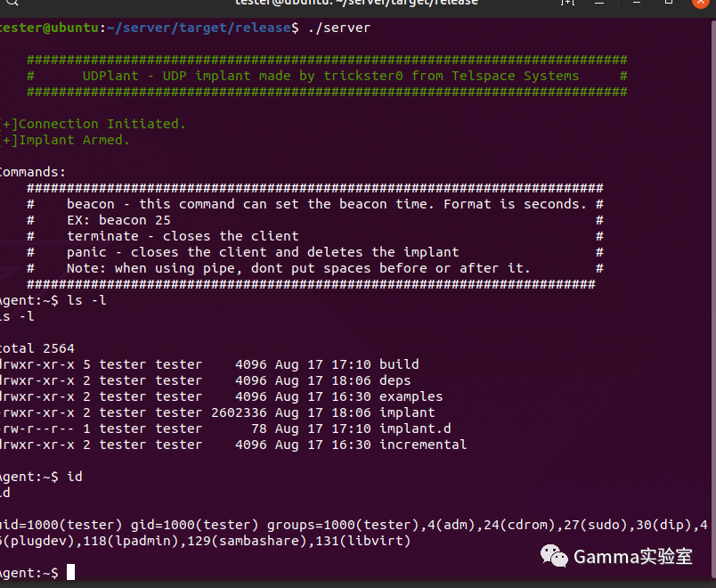Image resolution: width=716 pixels, height=588 pixels.
Task: Click the 'id' command after Agent prompt
Action: click(x=75, y=477)
